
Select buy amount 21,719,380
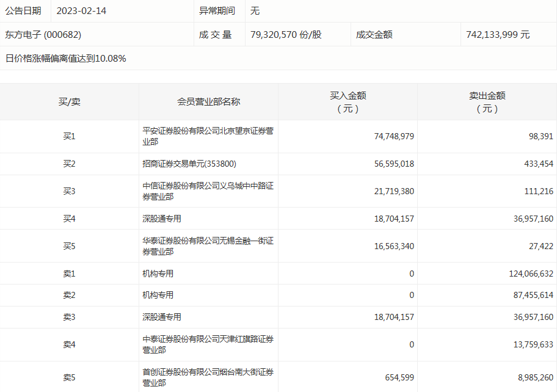(394, 191)
